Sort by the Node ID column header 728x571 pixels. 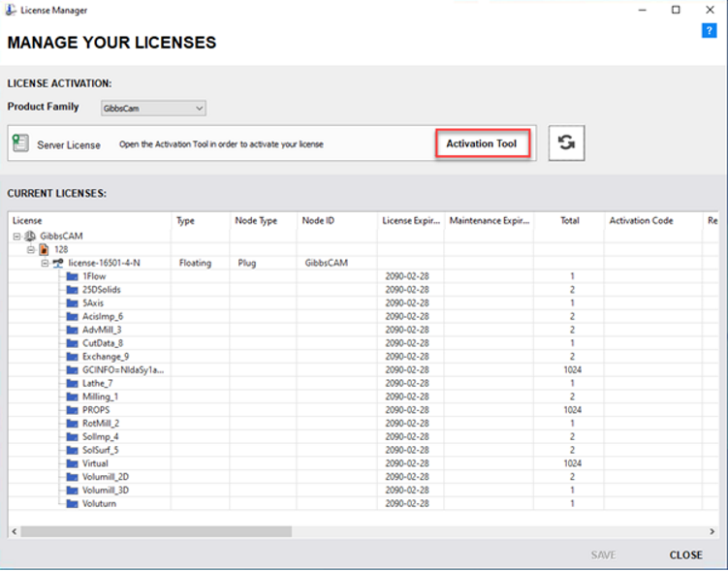click(x=337, y=220)
